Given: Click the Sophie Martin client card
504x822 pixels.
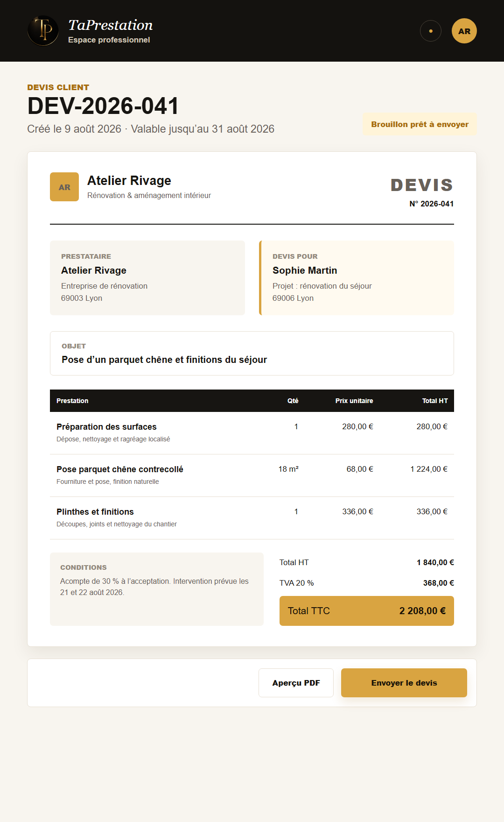Looking at the screenshot, I should tap(357, 278).
